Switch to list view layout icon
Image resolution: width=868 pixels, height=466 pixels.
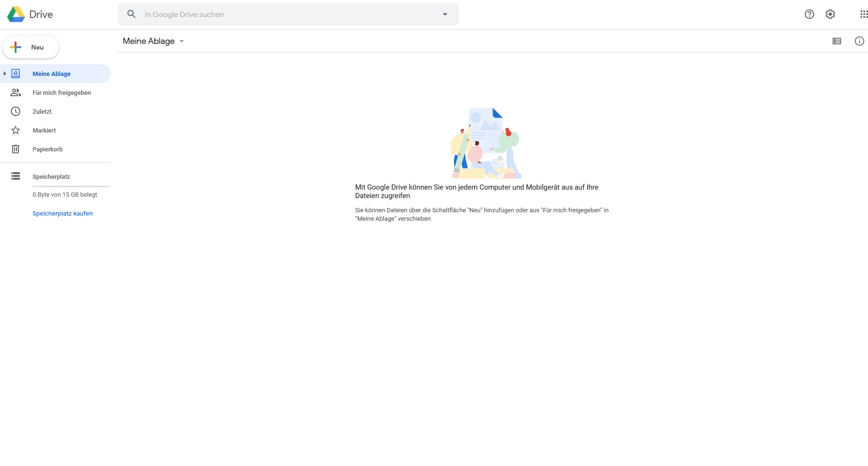pos(837,41)
